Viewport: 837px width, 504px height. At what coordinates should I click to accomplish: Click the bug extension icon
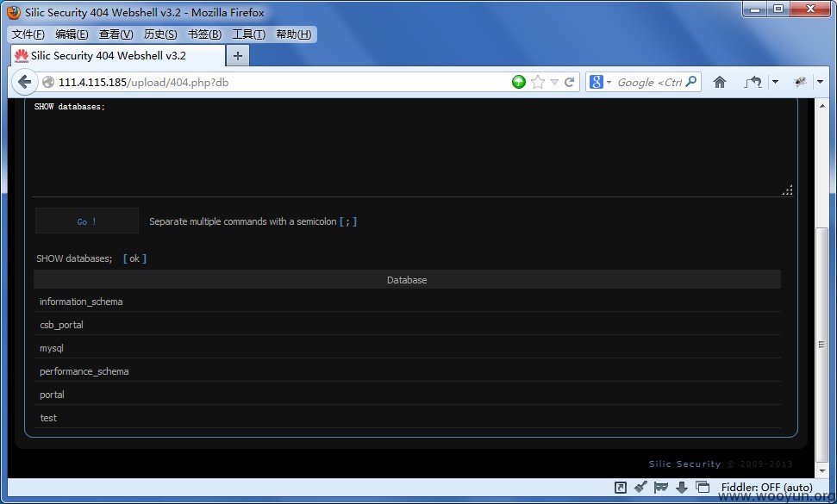[x=800, y=82]
